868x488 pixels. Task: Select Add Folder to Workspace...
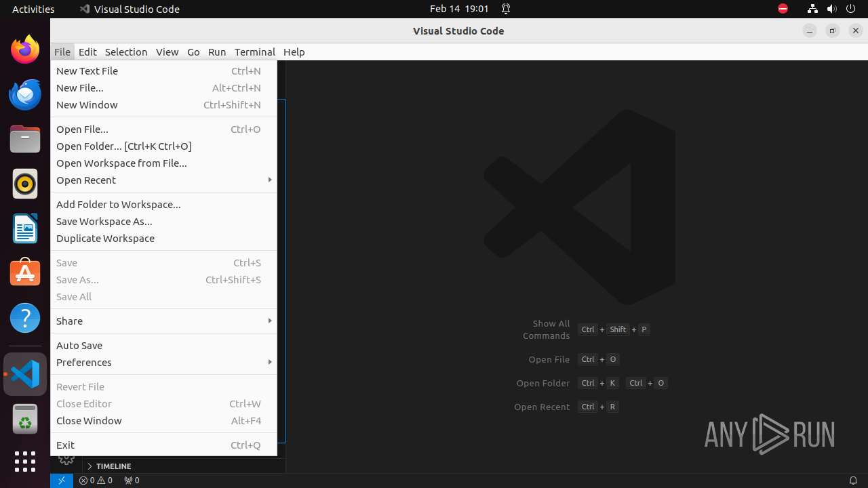point(163,205)
